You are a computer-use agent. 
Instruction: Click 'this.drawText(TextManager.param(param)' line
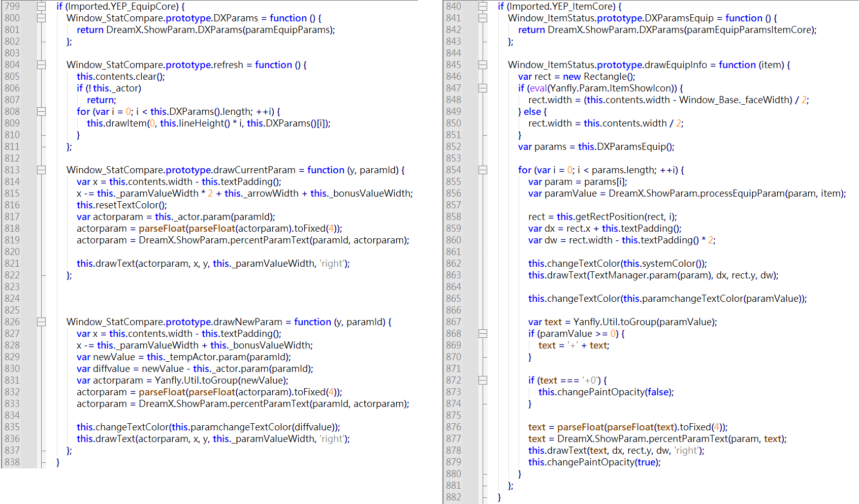[x=653, y=275]
